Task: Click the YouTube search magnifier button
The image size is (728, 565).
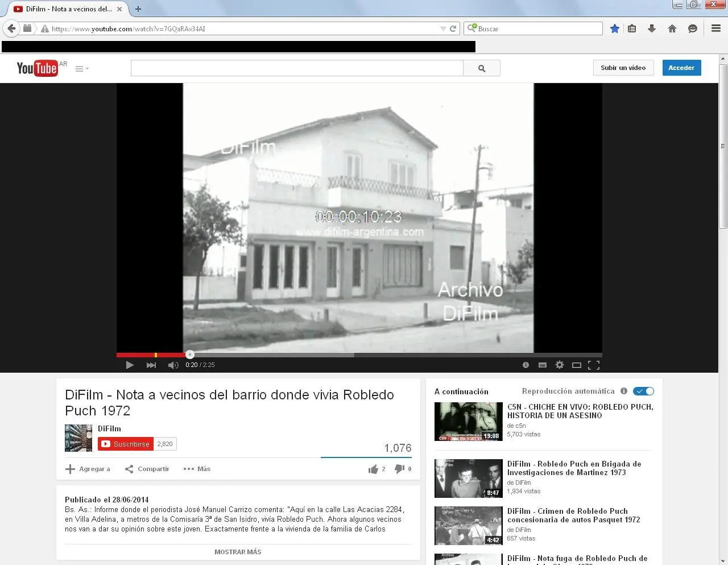Action: pyautogui.click(x=482, y=68)
